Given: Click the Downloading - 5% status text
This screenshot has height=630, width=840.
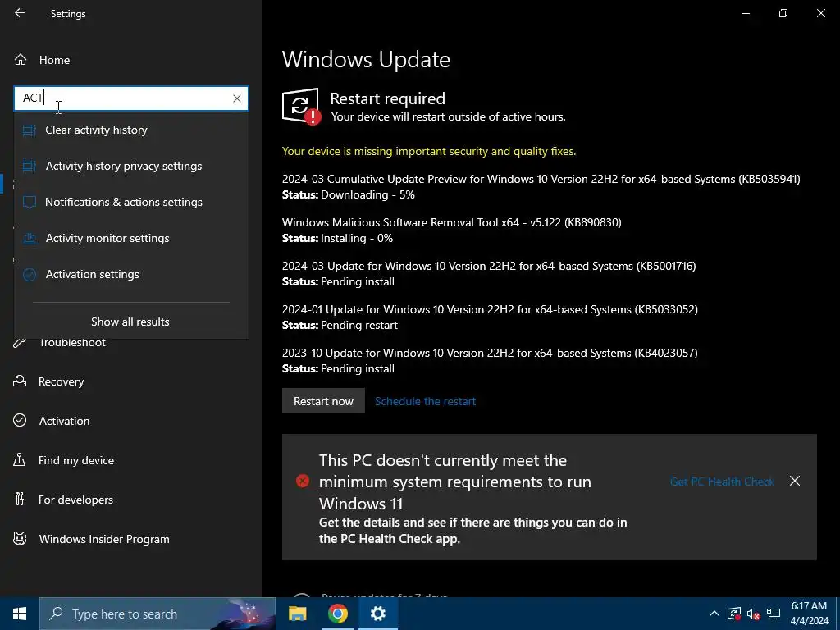Looking at the screenshot, I should point(367,194).
